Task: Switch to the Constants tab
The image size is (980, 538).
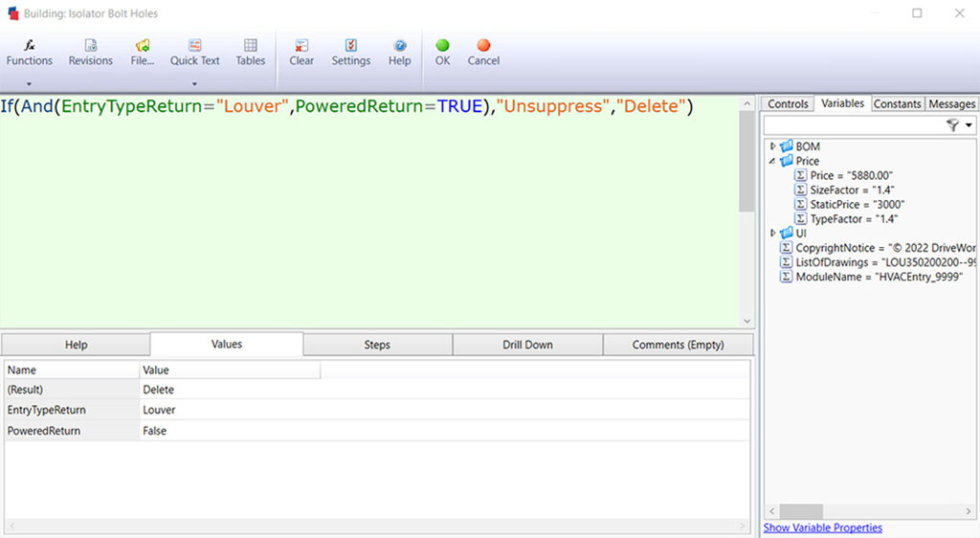Action: 898,103
